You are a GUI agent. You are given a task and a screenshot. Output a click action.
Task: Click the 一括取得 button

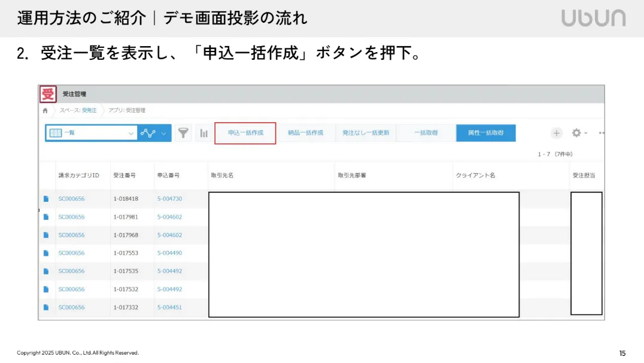tap(426, 133)
